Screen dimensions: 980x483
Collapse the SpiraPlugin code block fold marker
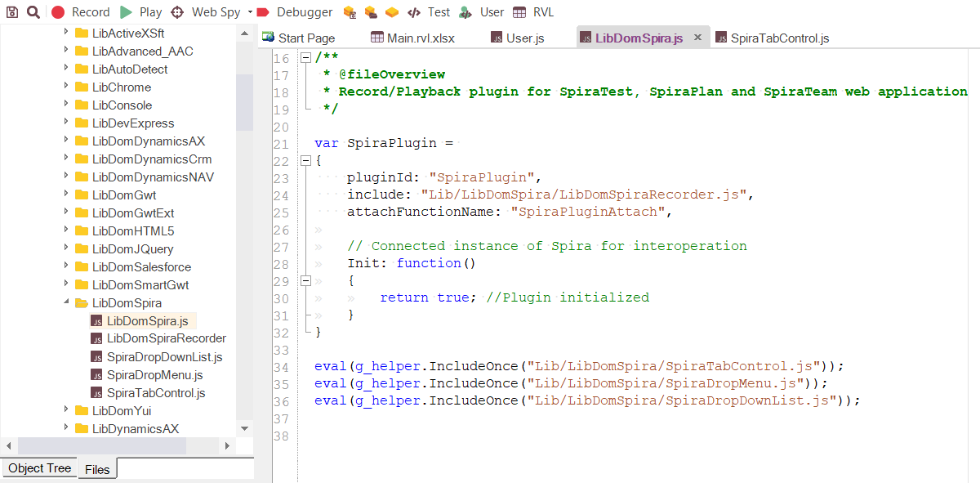click(x=305, y=159)
